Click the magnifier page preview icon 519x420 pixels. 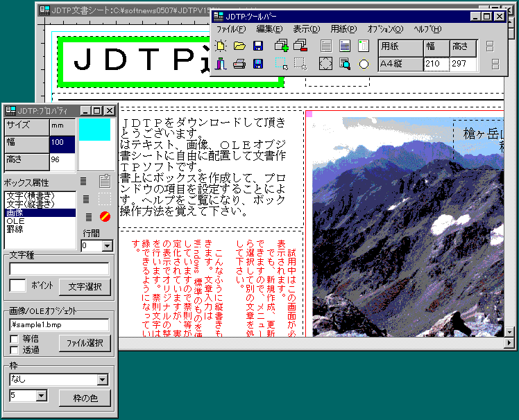coord(345,64)
